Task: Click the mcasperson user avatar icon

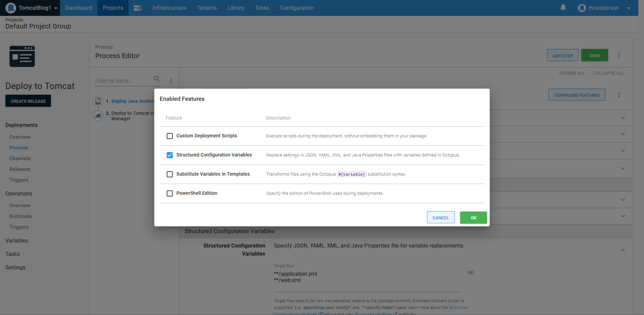Action: coord(582,8)
